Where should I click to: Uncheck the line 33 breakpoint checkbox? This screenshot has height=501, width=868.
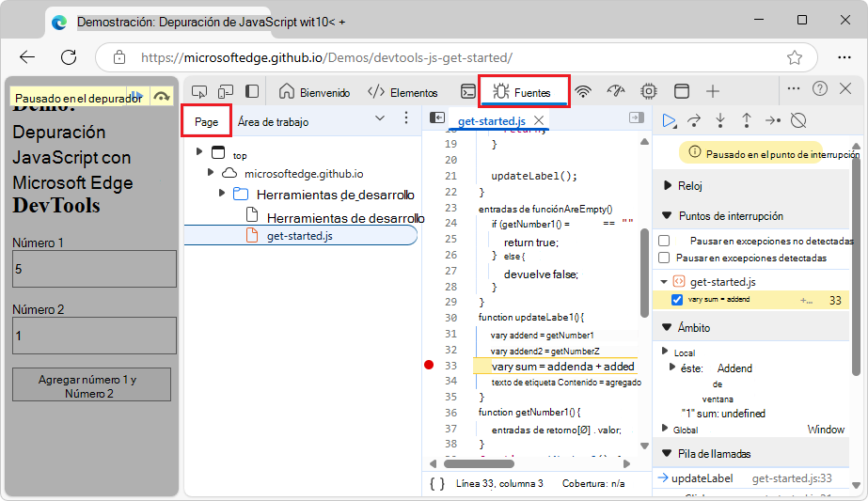(x=677, y=300)
